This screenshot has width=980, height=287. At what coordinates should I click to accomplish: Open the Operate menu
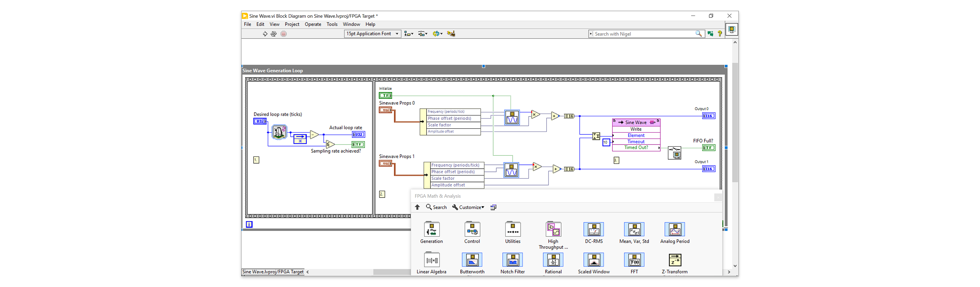pos(313,24)
